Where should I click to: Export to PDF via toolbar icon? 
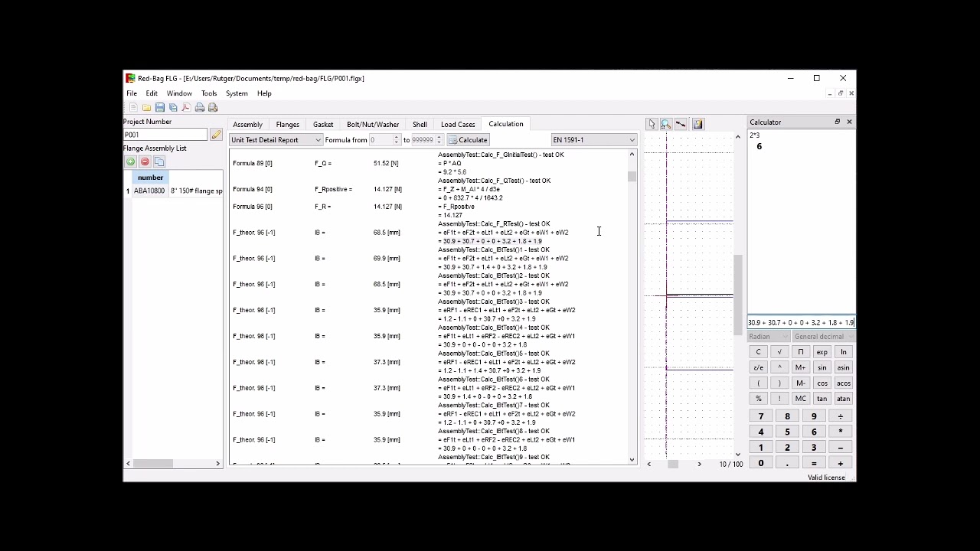[x=186, y=108]
